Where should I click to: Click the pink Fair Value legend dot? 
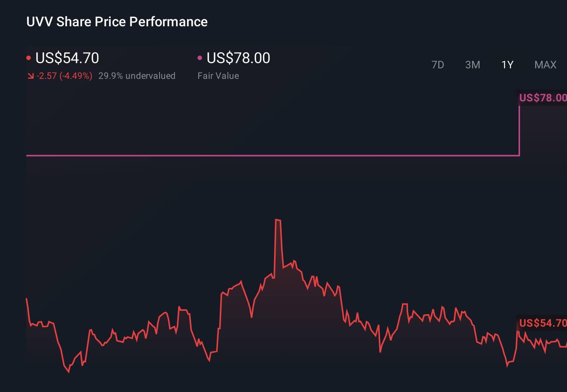pyautogui.click(x=200, y=57)
